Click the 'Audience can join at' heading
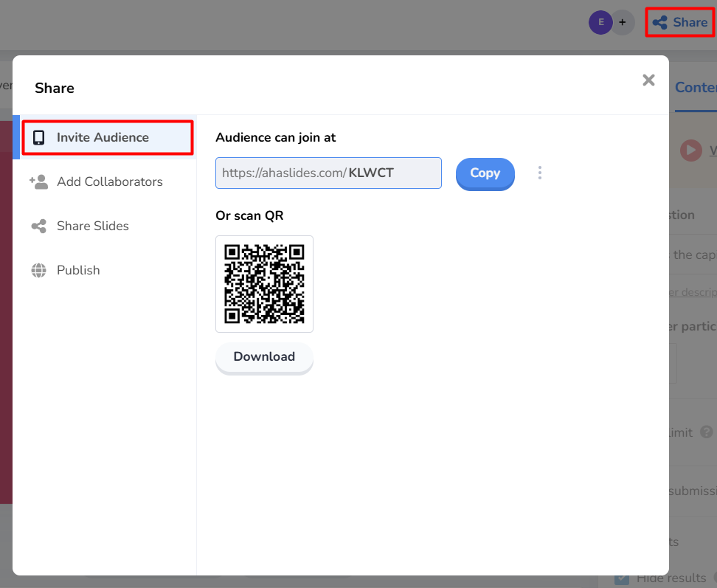The height and width of the screenshot is (588, 717). tap(276, 138)
